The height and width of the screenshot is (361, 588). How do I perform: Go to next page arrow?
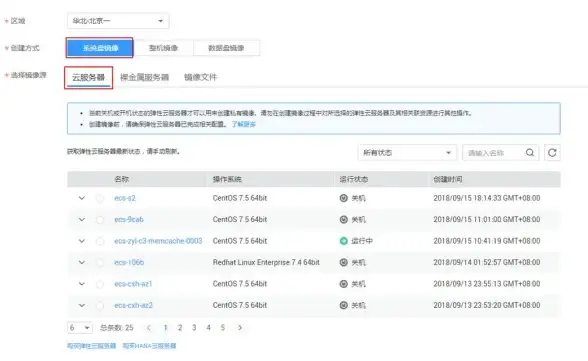[240, 328]
